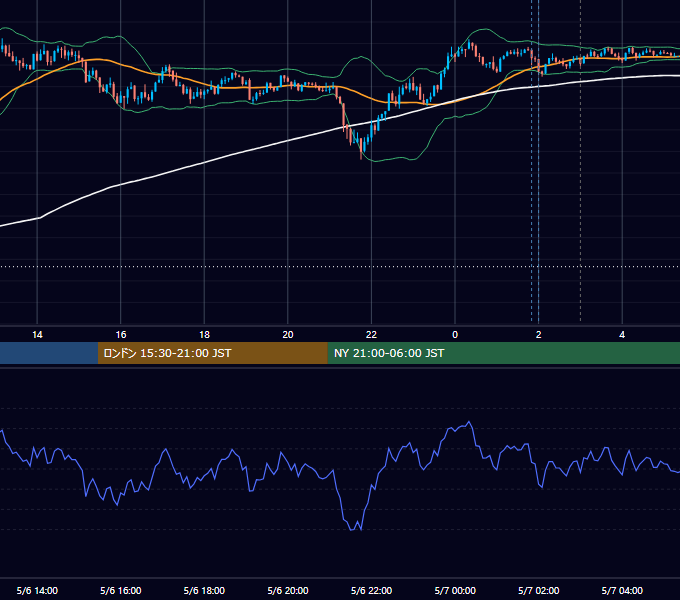The width and height of the screenshot is (680, 600).
Task: Click the 0 hour label on time axis
Action: click(455, 335)
